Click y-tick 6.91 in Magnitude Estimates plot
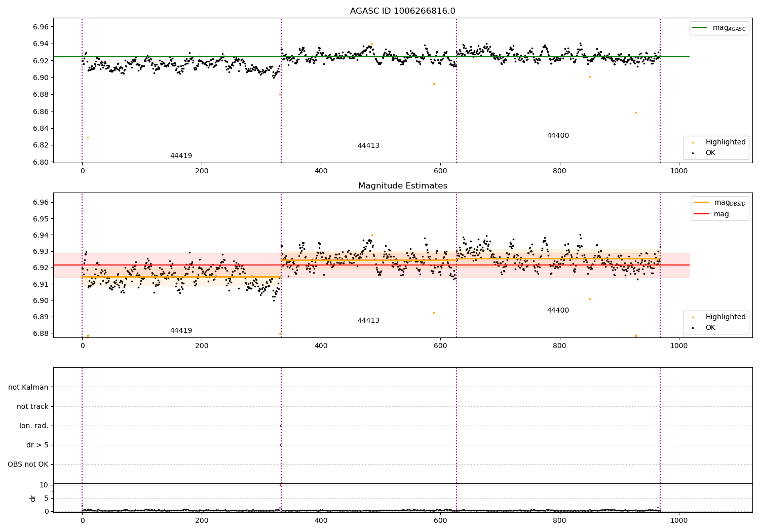This screenshot has width=760, height=532. coord(40,284)
